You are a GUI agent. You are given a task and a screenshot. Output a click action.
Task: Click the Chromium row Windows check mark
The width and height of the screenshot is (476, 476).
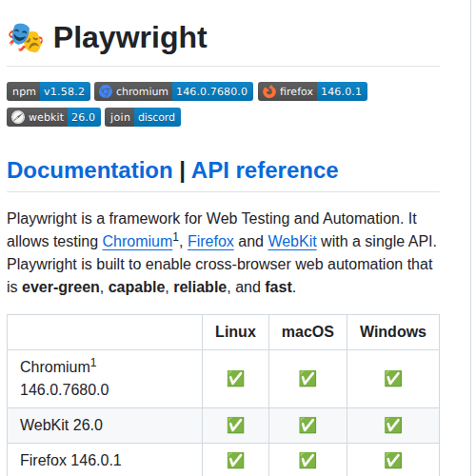(x=393, y=379)
